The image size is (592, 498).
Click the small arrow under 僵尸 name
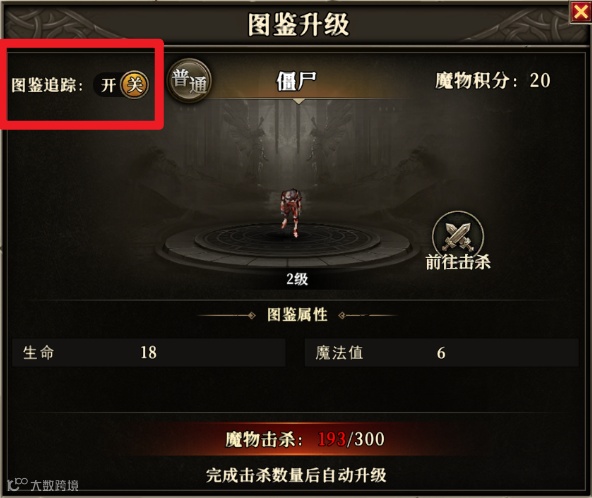point(299,101)
